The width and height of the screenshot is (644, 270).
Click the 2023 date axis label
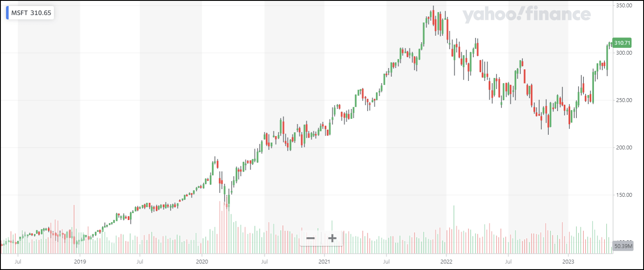click(569, 261)
